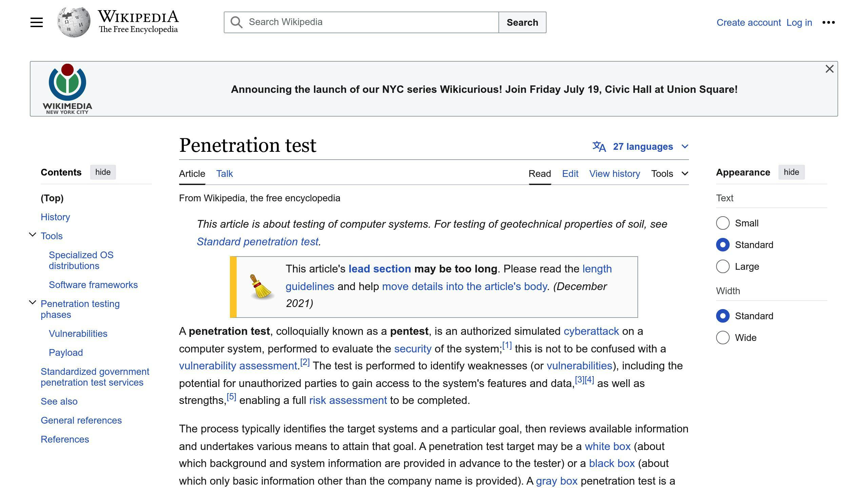Click the overflow menu dots icon
Image resolution: width=868 pixels, height=488 pixels.
[x=829, y=23]
